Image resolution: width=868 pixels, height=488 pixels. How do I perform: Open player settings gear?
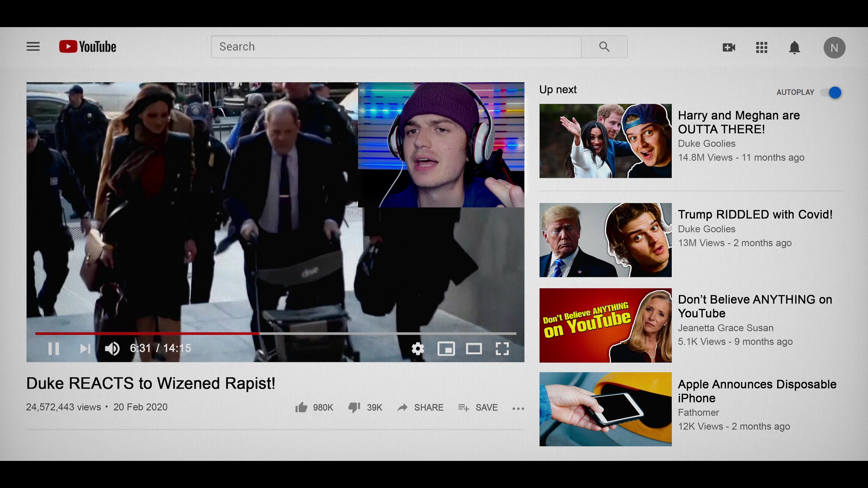tap(418, 348)
